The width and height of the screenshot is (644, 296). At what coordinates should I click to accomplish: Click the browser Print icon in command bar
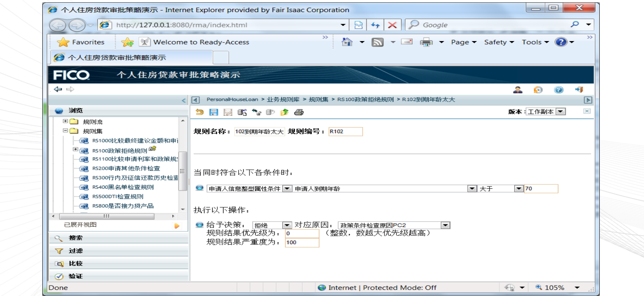[426, 42]
